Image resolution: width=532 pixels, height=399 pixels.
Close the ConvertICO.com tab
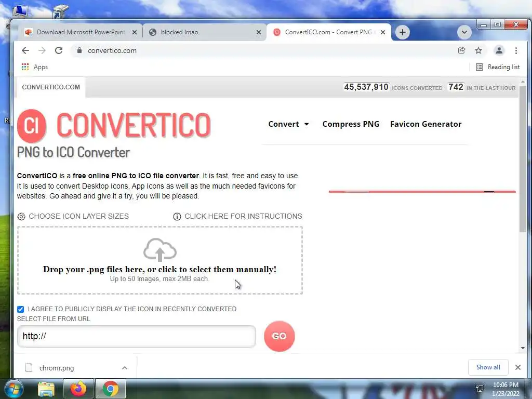pyautogui.click(x=383, y=32)
